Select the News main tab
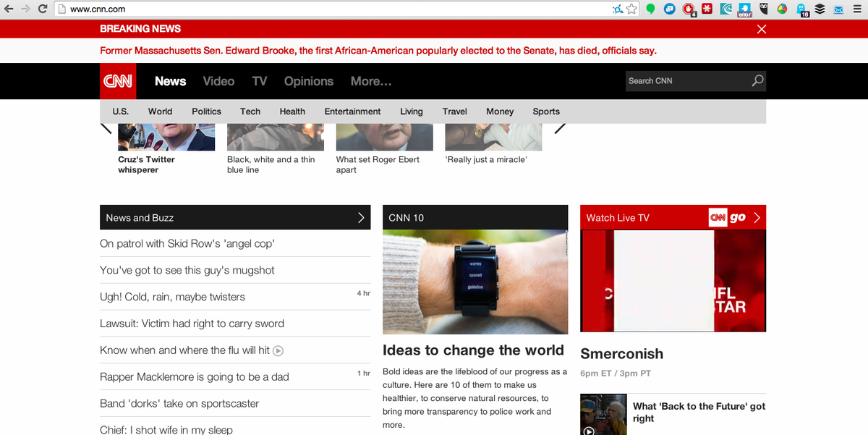Image resolution: width=868 pixels, height=435 pixels. point(171,81)
